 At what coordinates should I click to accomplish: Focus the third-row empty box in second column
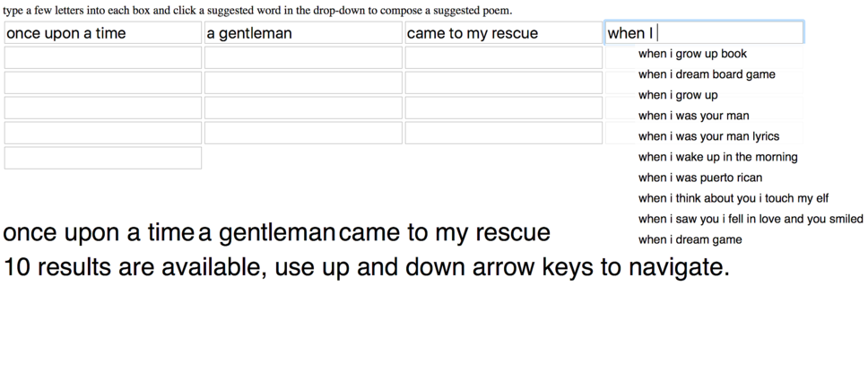303,82
